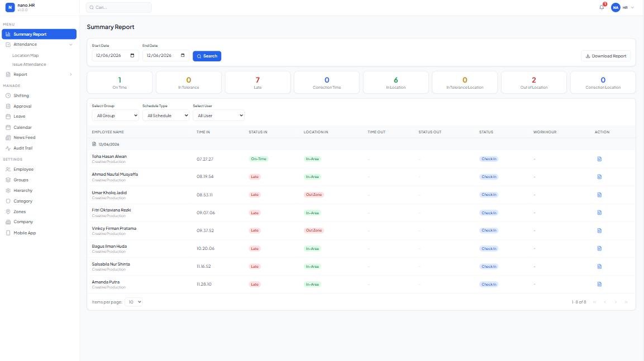Click the Company building icon
This screenshot has height=361, width=644.
pyautogui.click(x=8, y=222)
